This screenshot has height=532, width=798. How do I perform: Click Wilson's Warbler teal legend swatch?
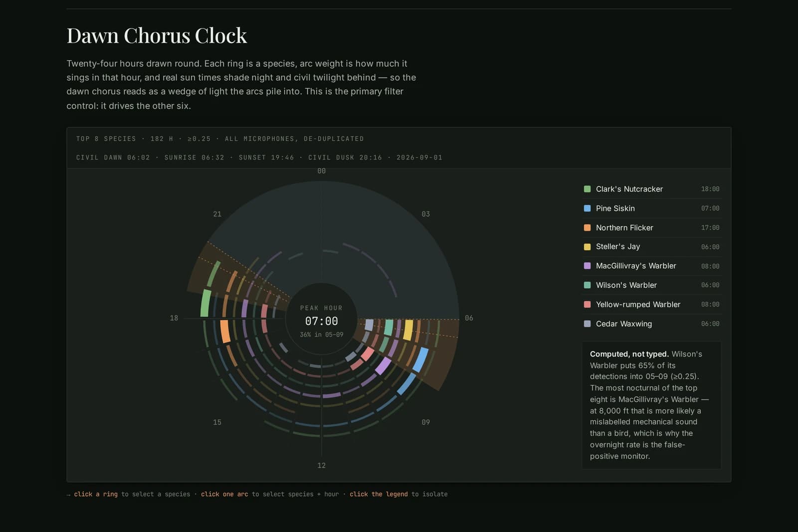pyautogui.click(x=587, y=285)
